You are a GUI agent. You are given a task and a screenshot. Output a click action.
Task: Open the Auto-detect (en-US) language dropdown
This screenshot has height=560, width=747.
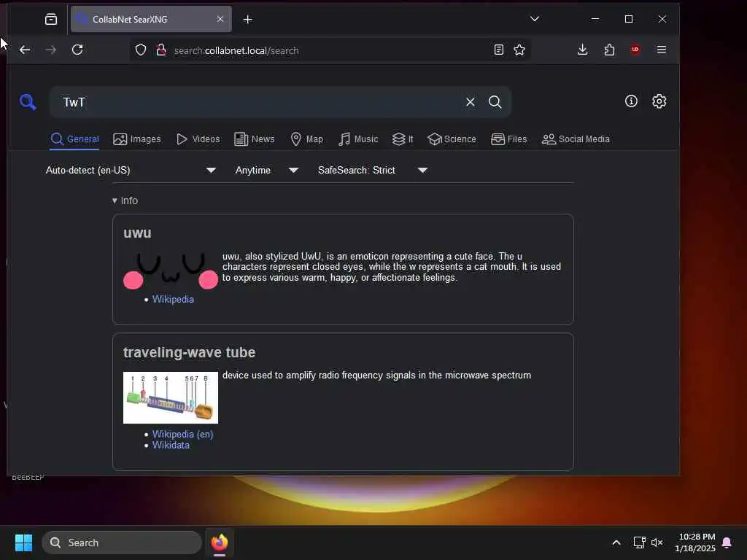[131, 170]
